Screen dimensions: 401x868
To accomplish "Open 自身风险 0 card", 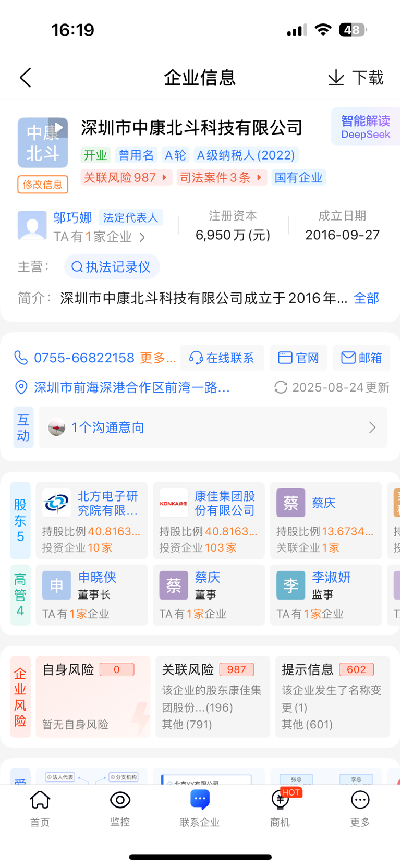I will pyautogui.click(x=93, y=697).
